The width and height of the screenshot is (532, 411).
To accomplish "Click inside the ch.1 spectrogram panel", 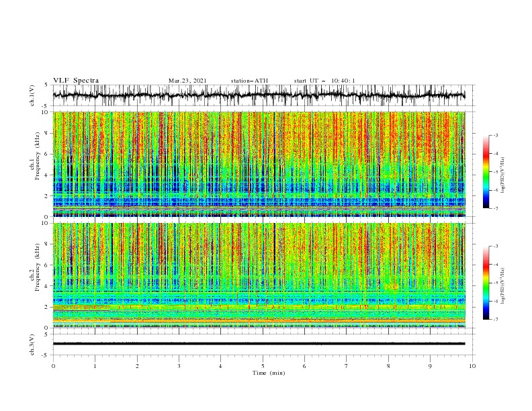I will [x=259, y=164].
